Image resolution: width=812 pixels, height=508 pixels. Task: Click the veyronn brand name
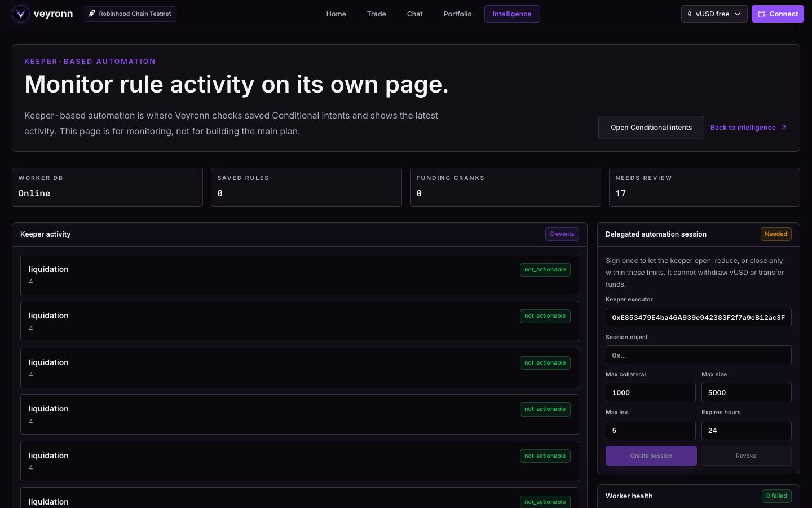point(53,14)
